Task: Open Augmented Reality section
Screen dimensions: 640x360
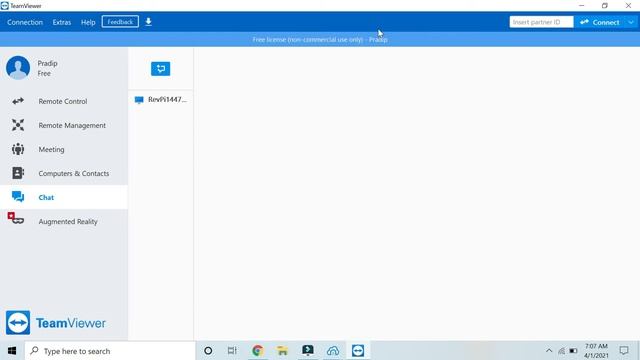Action: [64, 221]
